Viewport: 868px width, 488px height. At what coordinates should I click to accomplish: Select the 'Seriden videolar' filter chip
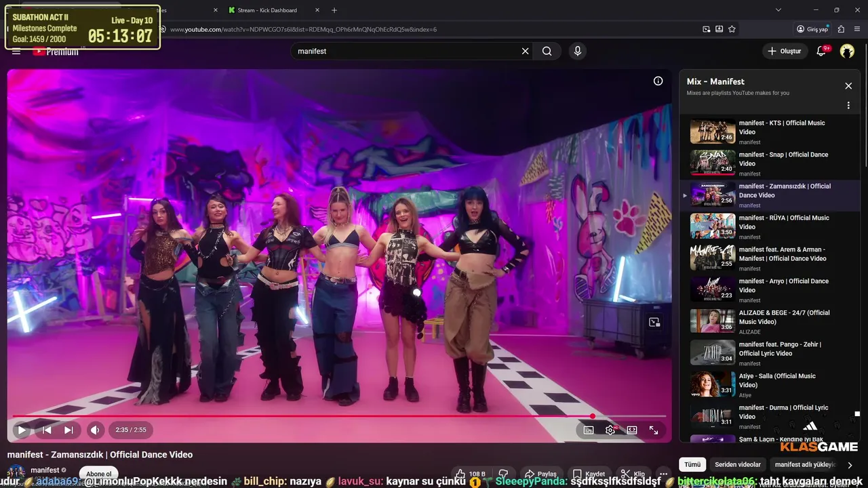tap(738, 465)
